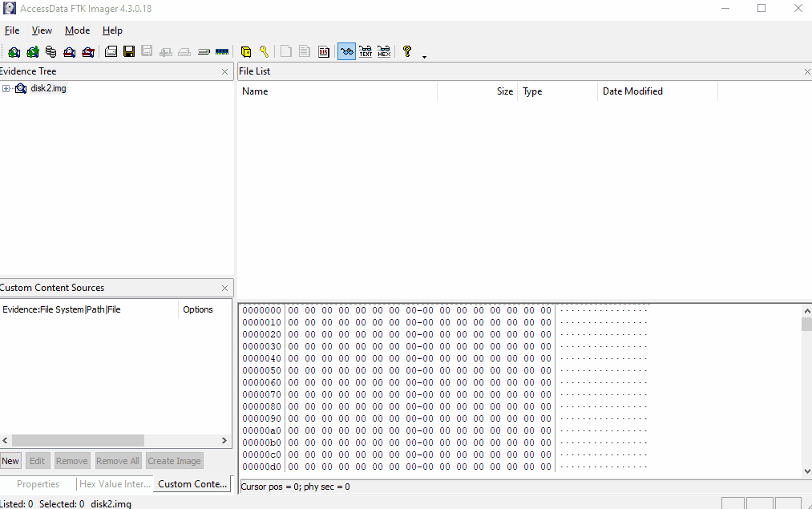Click right arrow of Custom Content scrollbar
This screenshot has width=812, height=509.
coord(224,441)
